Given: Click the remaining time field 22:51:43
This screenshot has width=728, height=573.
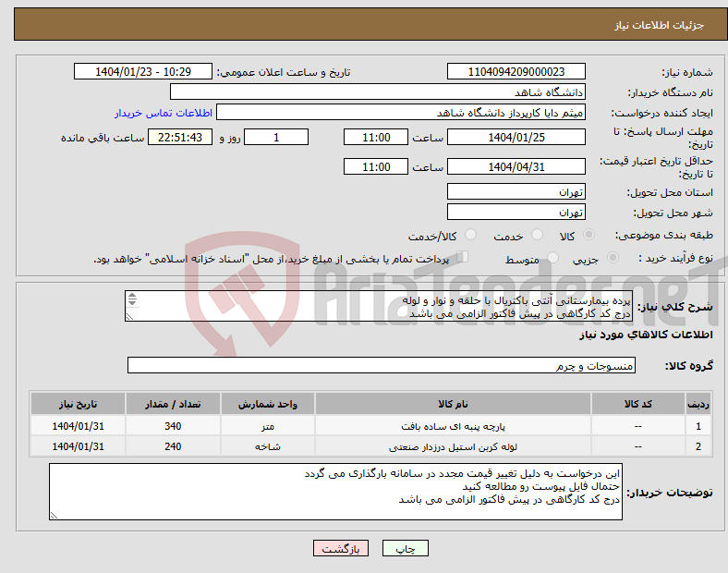Looking at the screenshot, I should [x=180, y=138].
